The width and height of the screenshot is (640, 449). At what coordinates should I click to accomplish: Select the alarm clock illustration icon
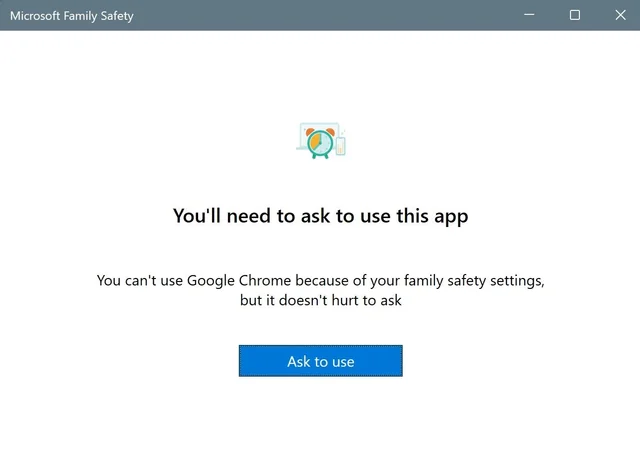[320, 143]
